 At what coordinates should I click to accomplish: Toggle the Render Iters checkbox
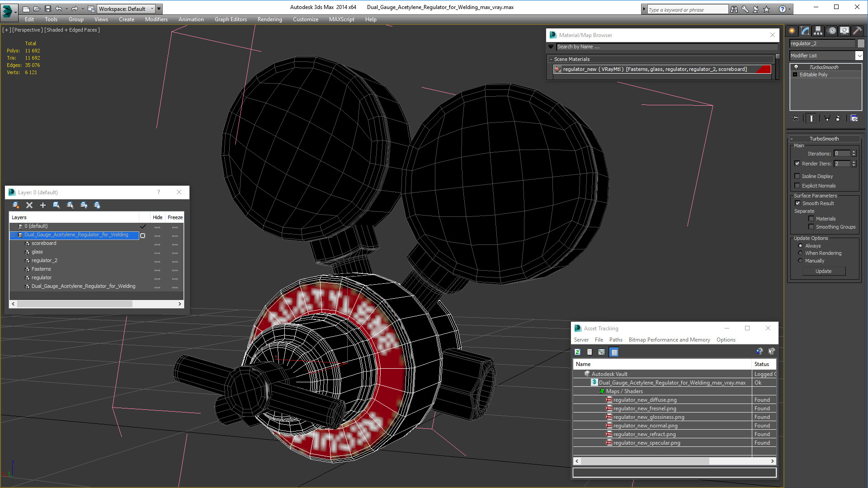tap(797, 164)
